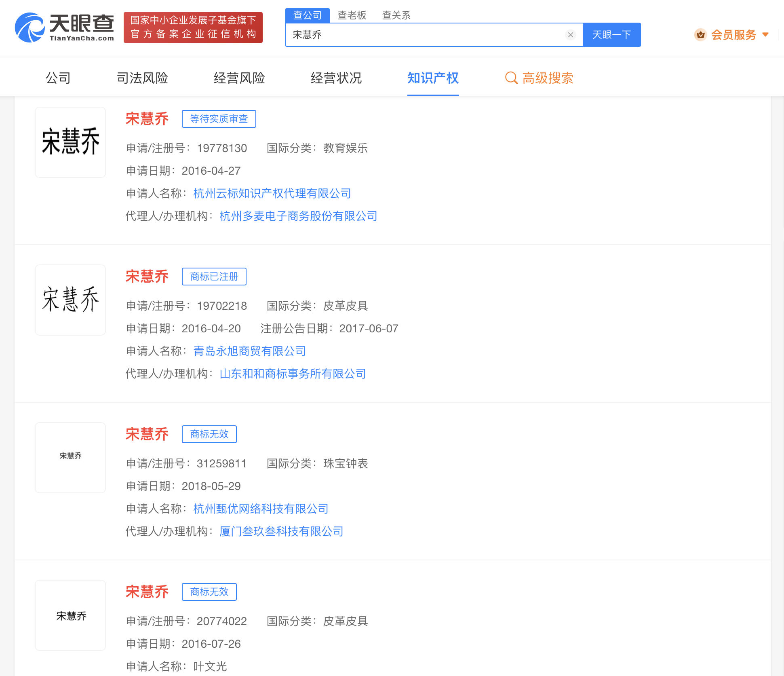This screenshot has width=784, height=676.
Task: Open applicant 青岛永旭商贸有限公司
Action: coord(250,351)
